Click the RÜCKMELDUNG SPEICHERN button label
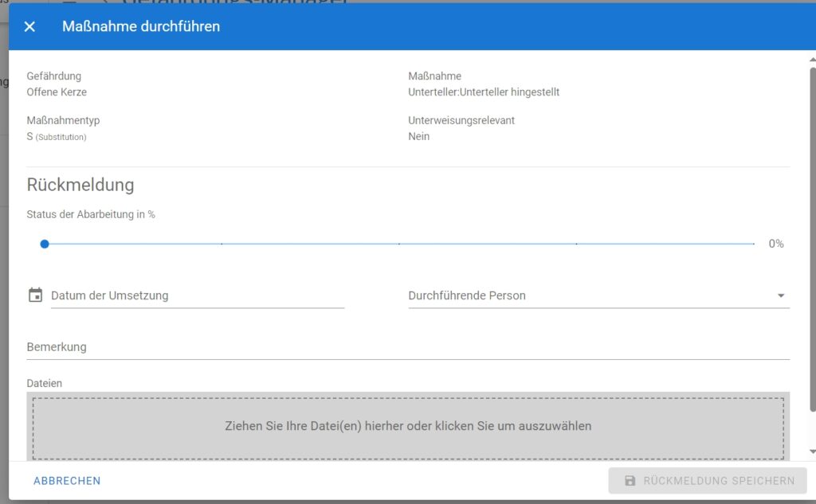This screenshot has height=504, width=816. click(719, 481)
